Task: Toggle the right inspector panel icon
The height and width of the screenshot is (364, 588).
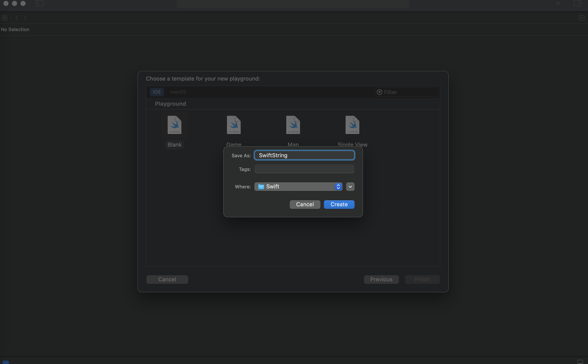Action: pos(578,3)
